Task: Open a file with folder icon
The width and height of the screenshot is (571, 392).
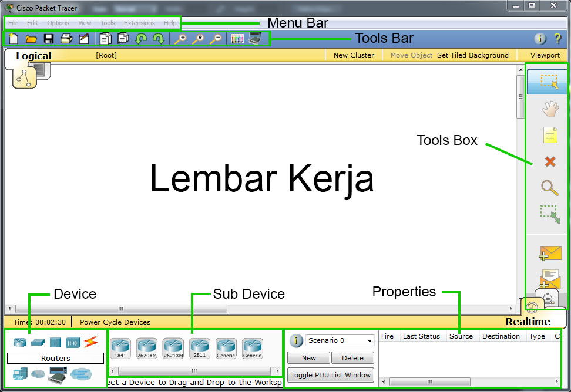Action: tap(31, 39)
